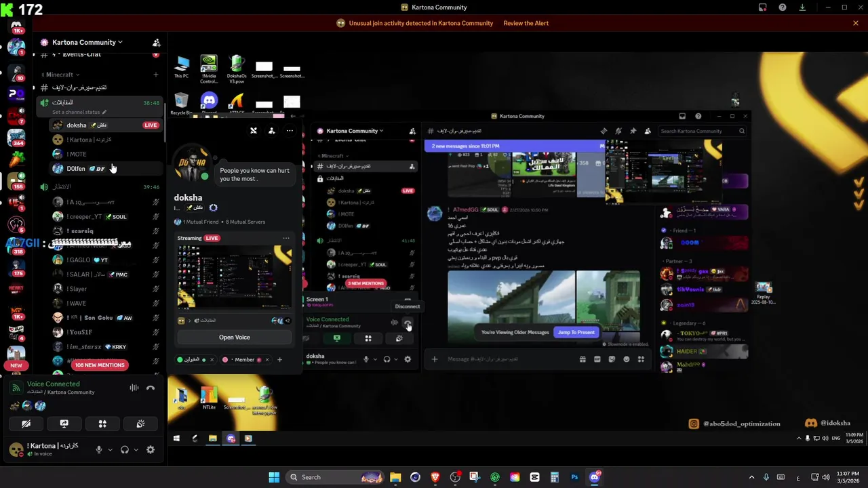Click Open Voice on doksha profile
Screen dimensions: 868x488
(234, 337)
